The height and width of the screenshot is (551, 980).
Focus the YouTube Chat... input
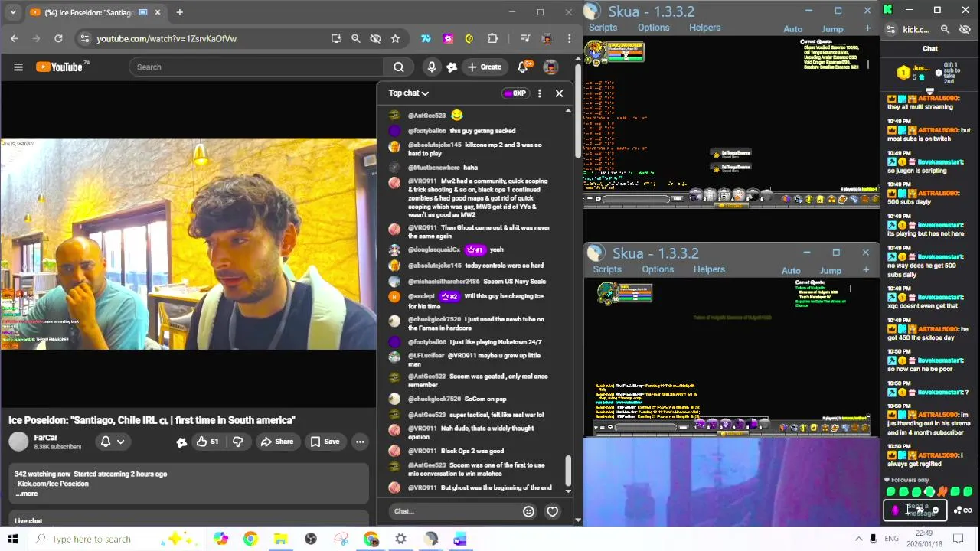pyautogui.click(x=452, y=511)
